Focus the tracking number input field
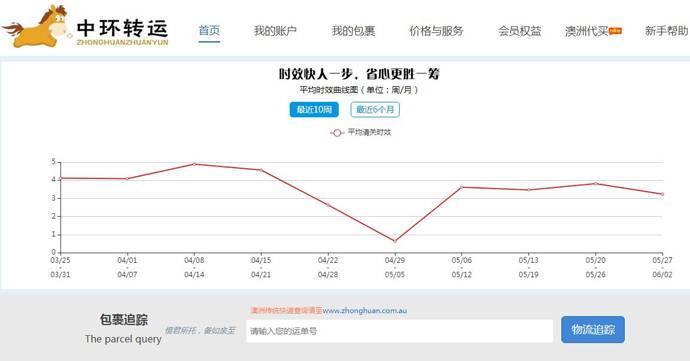690x361 pixels. pyautogui.click(x=400, y=331)
